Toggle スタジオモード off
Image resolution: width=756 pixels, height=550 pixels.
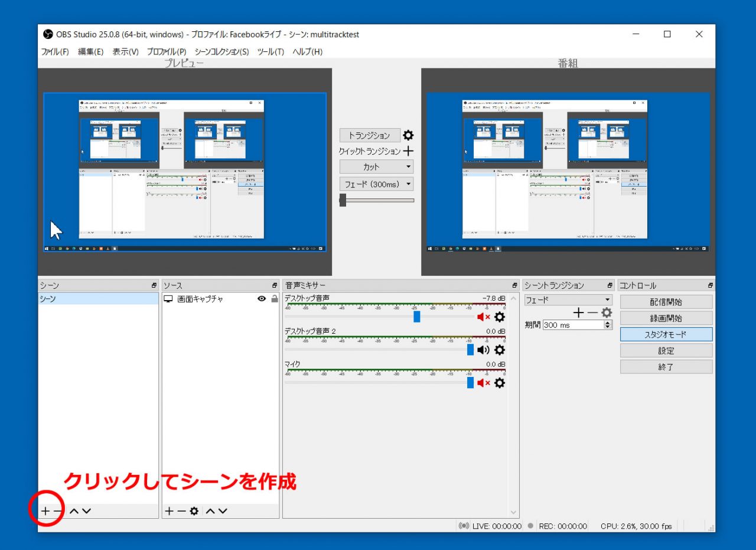pos(666,334)
